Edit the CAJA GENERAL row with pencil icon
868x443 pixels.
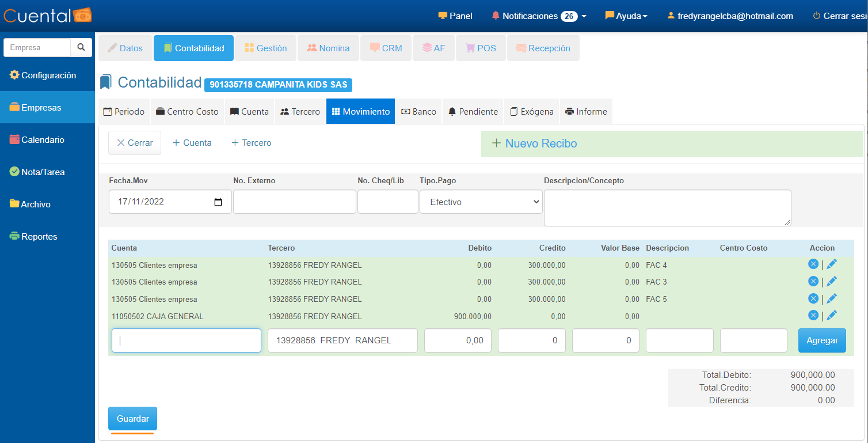coord(832,315)
